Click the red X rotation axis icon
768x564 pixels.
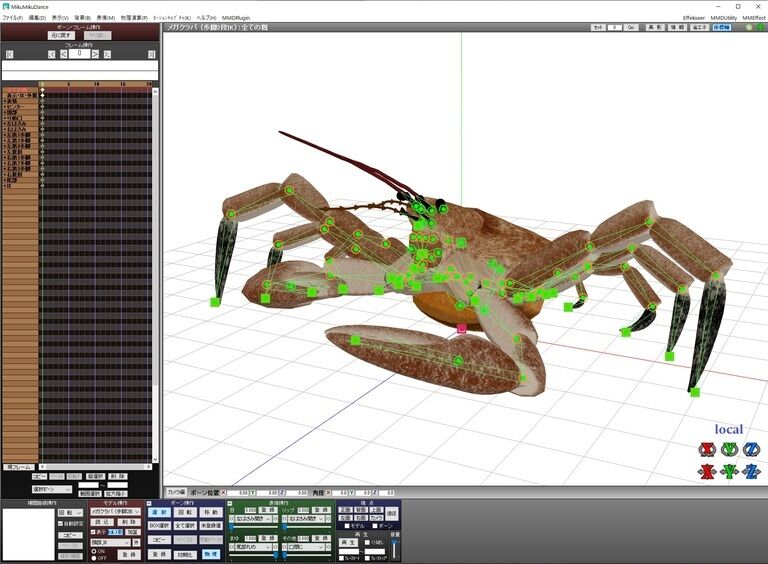[x=706, y=449]
